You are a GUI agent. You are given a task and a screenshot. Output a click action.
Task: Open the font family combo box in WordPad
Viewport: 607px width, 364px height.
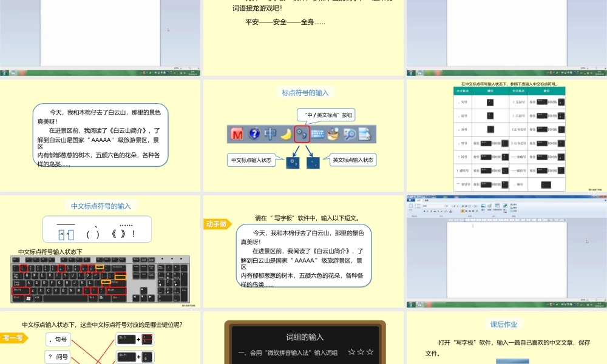pyautogui.click(x=433, y=206)
